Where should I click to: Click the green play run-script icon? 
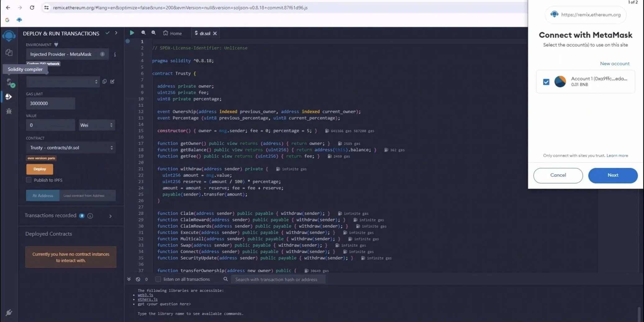click(132, 33)
